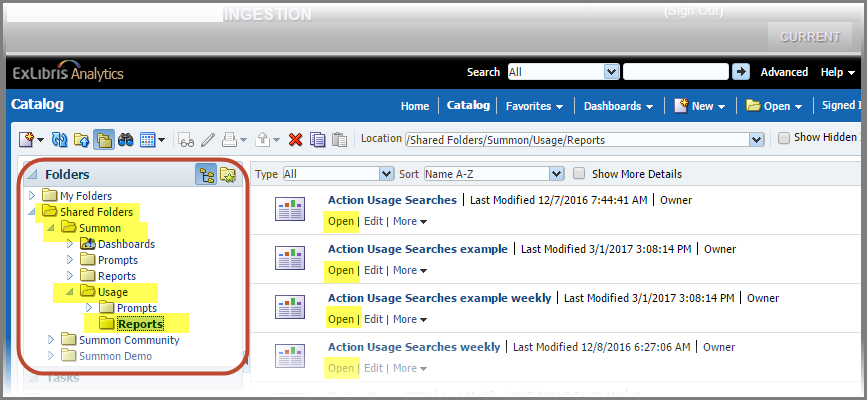The height and width of the screenshot is (400, 867).
Task: Copy selected item using Copy icon
Action: tap(317, 139)
